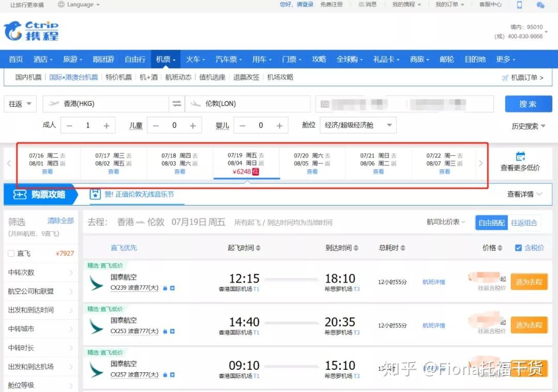Open the 机票 nav menu
The height and width of the screenshot is (392, 558).
(165, 59)
